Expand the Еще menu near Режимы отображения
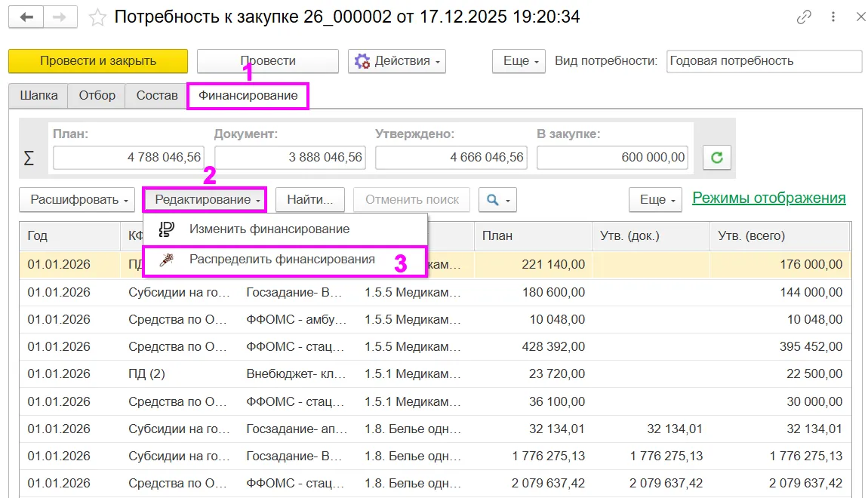The height and width of the screenshot is (498, 868). [655, 200]
